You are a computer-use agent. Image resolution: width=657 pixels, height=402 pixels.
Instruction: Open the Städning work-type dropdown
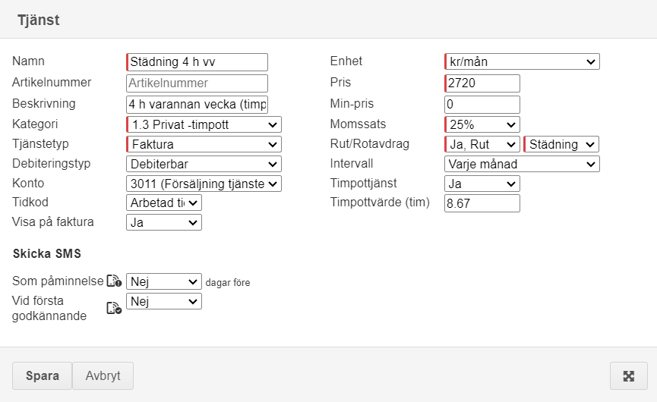pyautogui.click(x=560, y=144)
